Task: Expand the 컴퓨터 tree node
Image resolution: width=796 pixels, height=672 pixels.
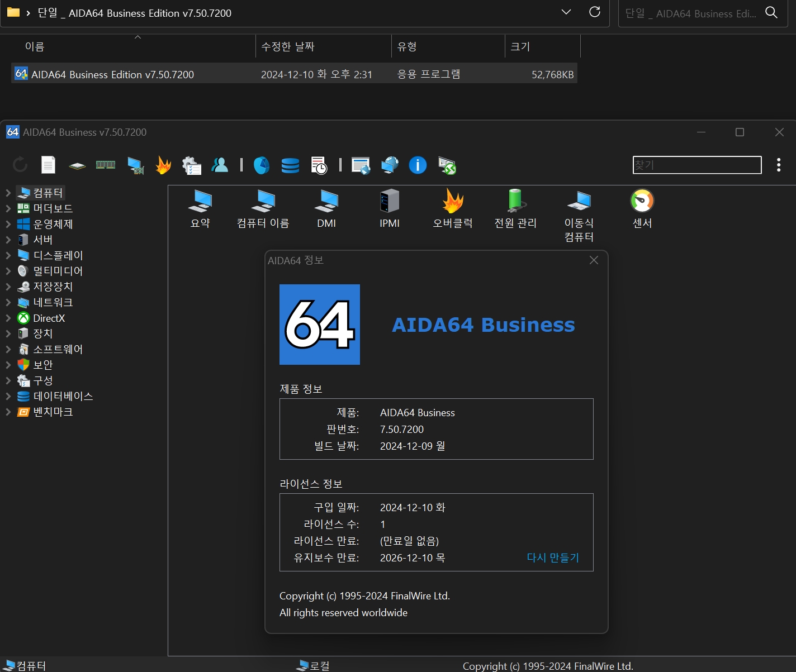Action: [8, 193]
